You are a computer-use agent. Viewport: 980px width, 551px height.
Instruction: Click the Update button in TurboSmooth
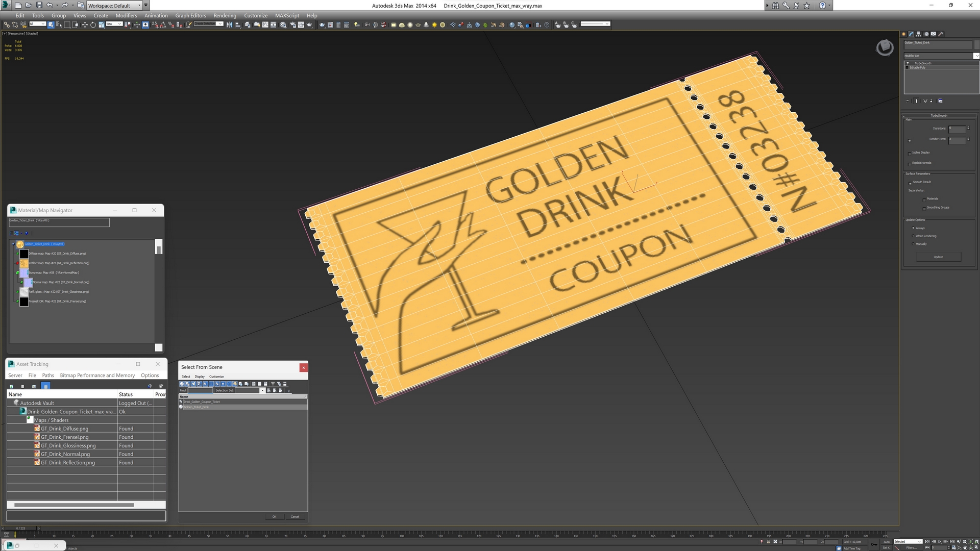click(x=938, y=257)
